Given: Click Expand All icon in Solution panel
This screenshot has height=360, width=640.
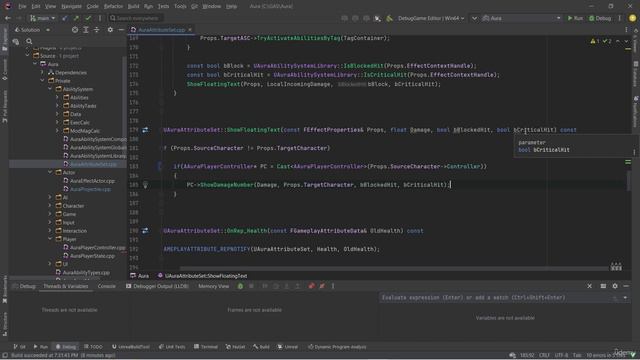Looking at the screenshot, I should coord(86,30).
